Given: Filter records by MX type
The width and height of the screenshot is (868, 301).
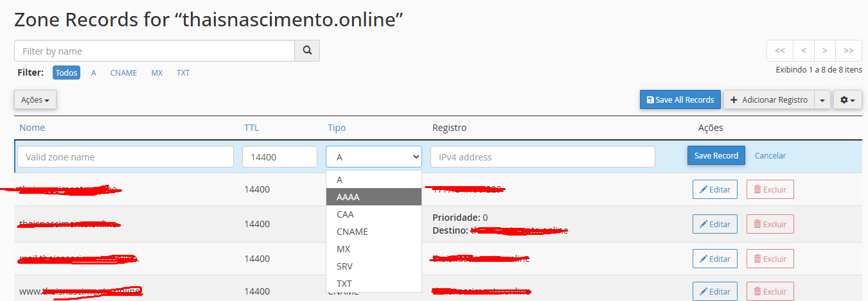Looking at the screenshot, I should click(157, 73).
